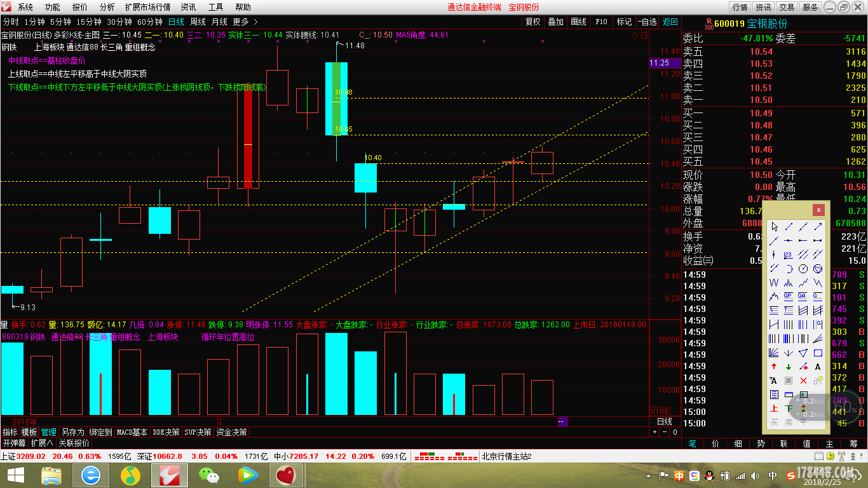This screenshot has width=868, height=488.
Task: Click the red 上 marker icon
Action: coord(774,408)
